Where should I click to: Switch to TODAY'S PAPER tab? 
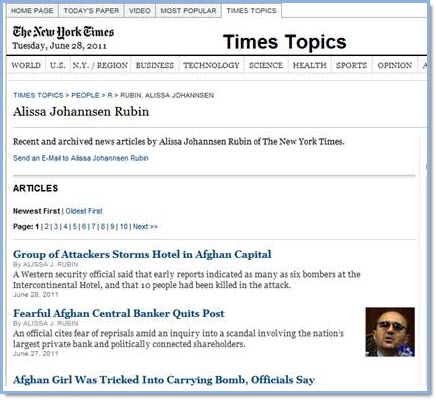point(91,11)
